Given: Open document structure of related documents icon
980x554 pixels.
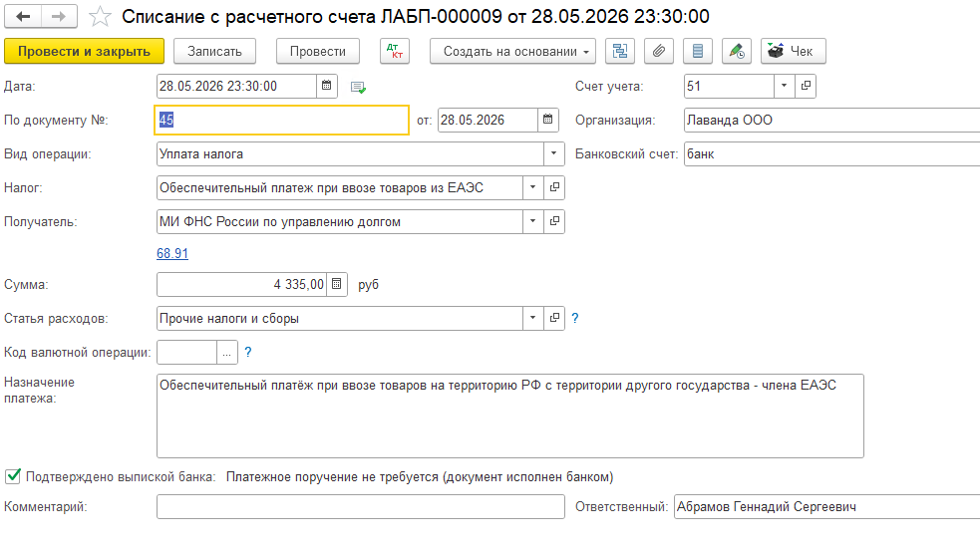Looking at the screenshot, I should coord(620,51).
